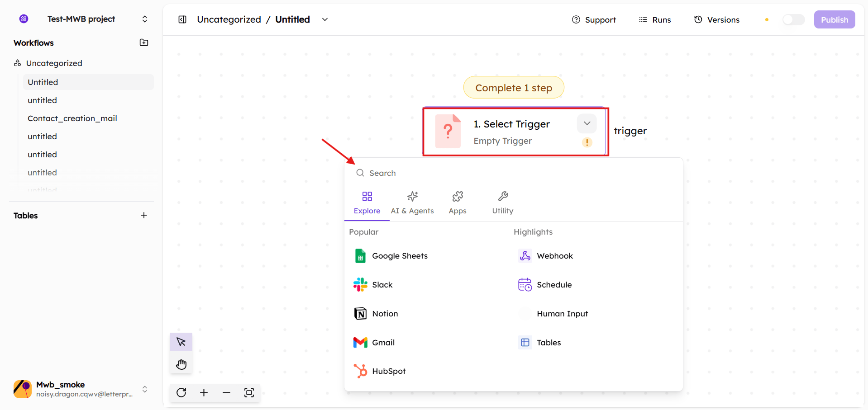This screenshot has width=868, height=410.
Task: Switch to the Utility tab
Action: [502, 203]
